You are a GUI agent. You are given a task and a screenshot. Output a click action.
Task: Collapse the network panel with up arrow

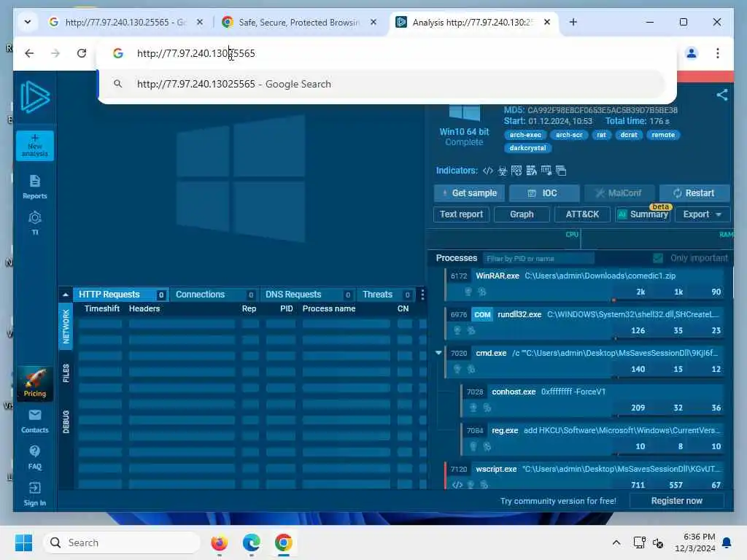coord(65,295)
